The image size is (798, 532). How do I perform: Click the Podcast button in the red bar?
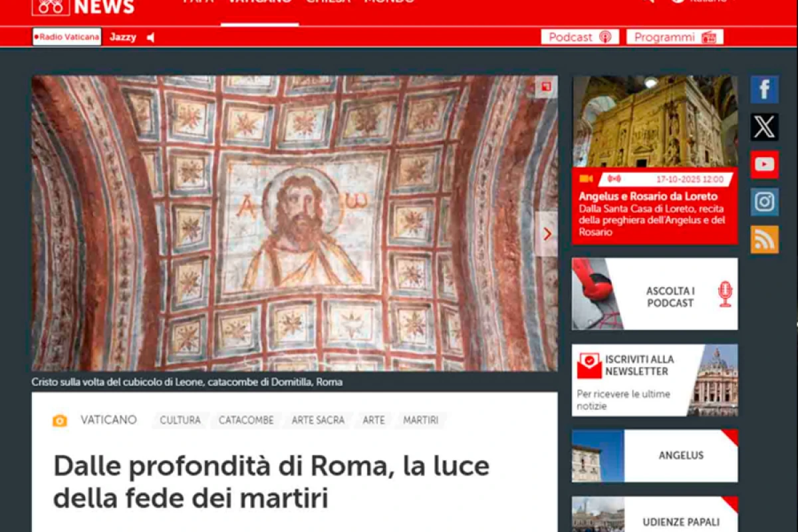coord(579,37)
